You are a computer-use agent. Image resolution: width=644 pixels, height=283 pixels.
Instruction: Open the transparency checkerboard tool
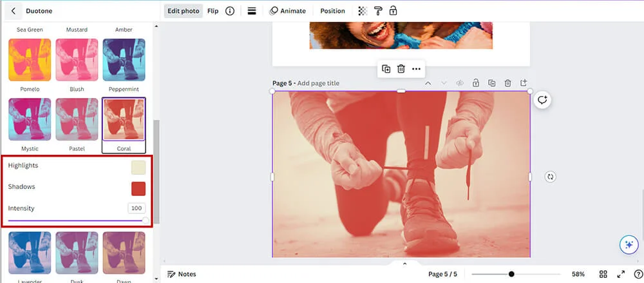363,11
